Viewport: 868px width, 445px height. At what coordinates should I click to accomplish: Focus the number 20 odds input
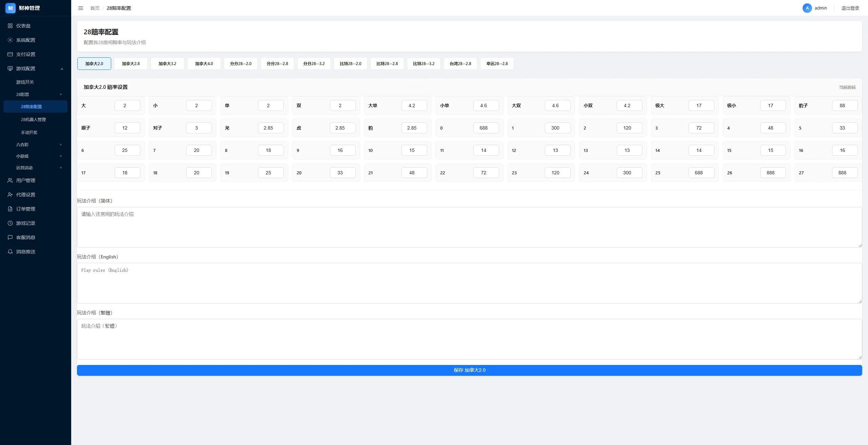click(343, 173)
